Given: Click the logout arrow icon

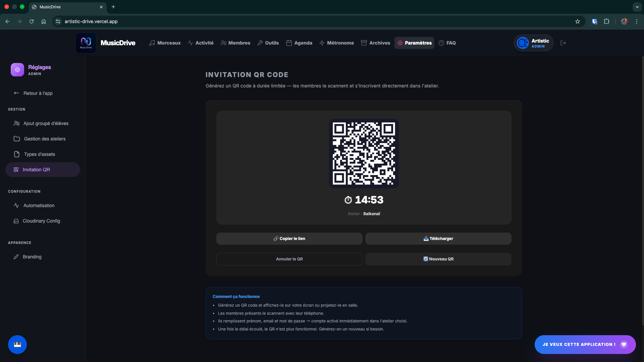Looking at the screenshot, I should click(563, 43).
